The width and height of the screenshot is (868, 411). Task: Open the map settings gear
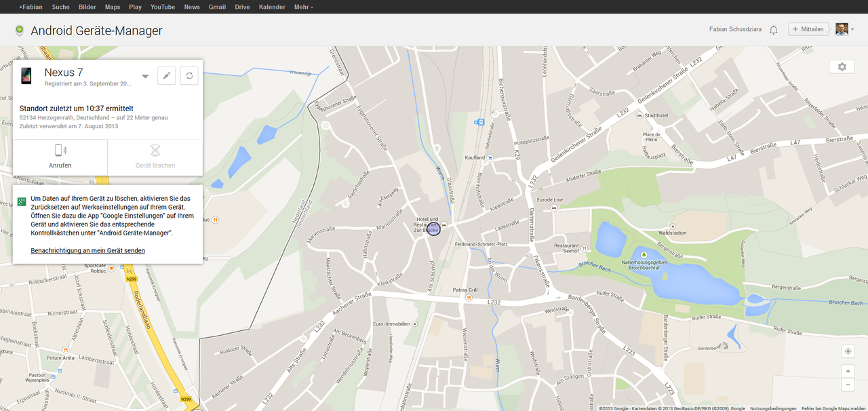point(842,66)
